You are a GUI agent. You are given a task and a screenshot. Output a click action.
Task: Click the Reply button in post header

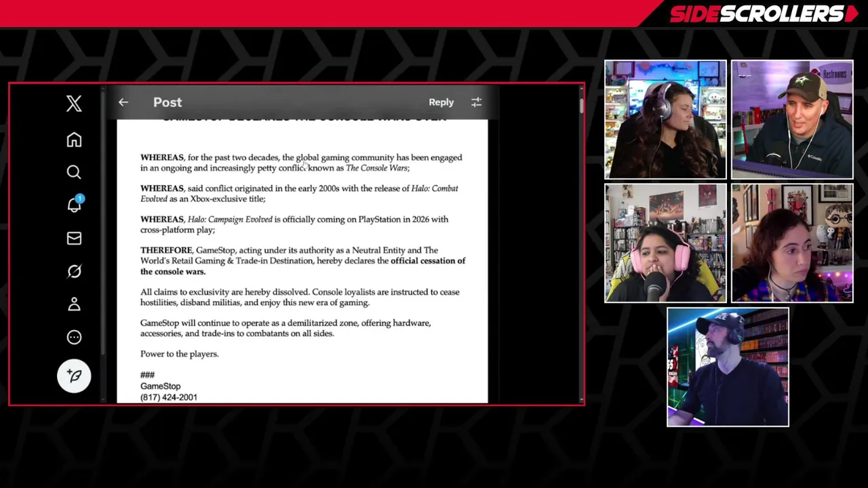pos(441,102)
